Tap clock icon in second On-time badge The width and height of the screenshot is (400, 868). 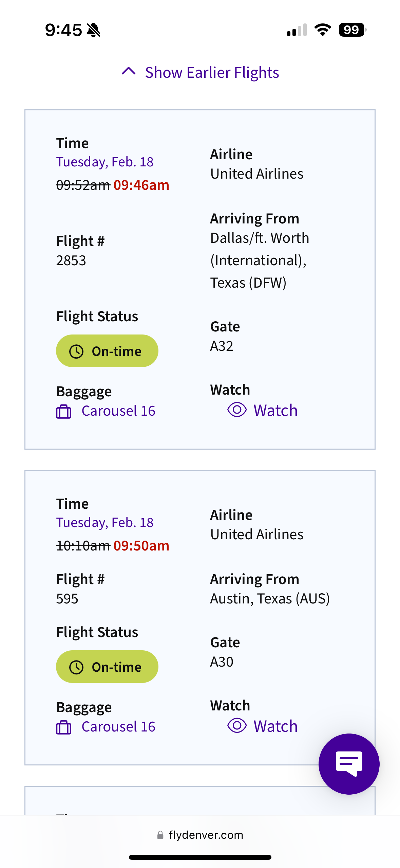pos(76,667)
